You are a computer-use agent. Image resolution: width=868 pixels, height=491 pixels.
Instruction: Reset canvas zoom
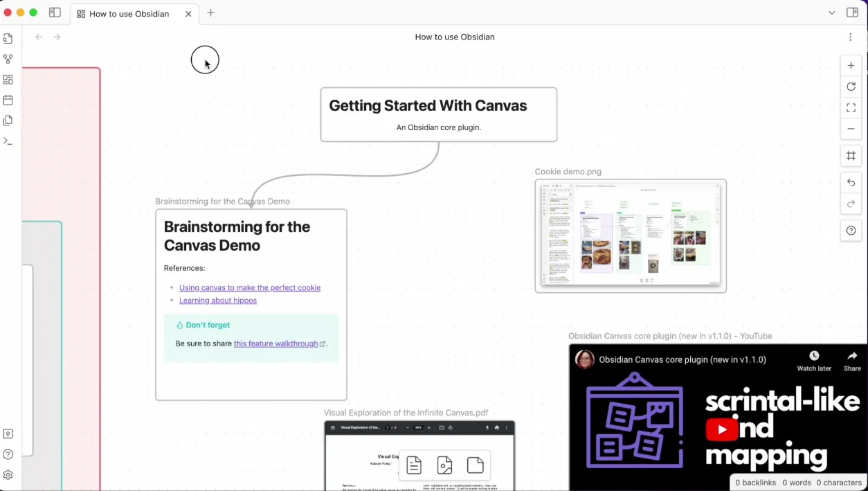coord(851,87)
